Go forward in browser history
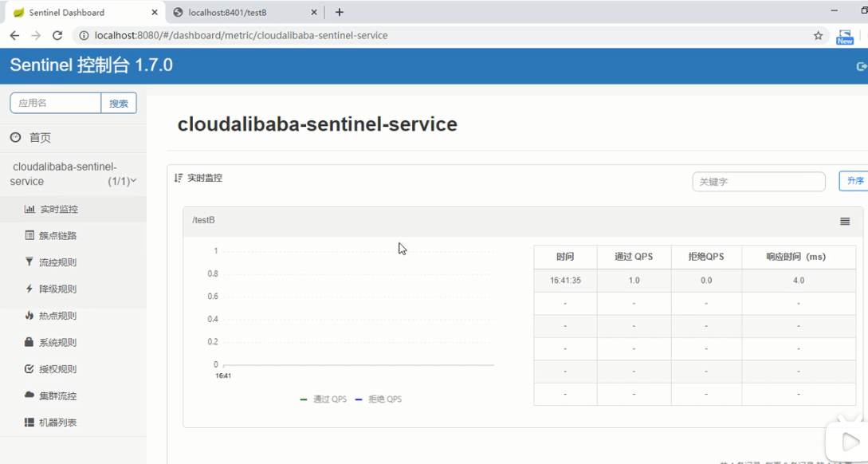This screenshot has height=464, width=868. (36, 35)
